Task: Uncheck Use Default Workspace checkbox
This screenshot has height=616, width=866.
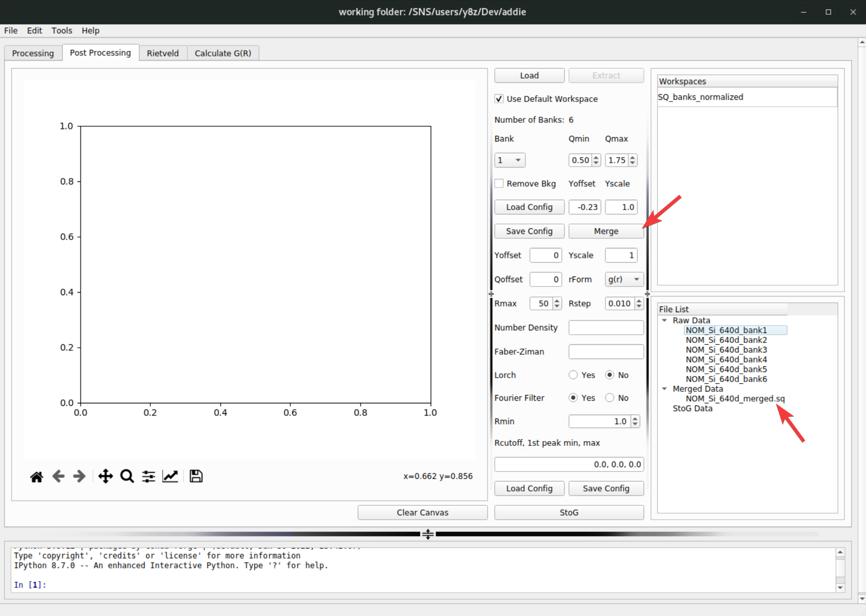Action: click(x=499, y=99)
